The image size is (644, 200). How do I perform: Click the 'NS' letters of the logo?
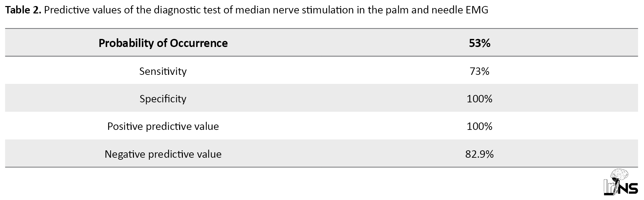coord(629,189)
